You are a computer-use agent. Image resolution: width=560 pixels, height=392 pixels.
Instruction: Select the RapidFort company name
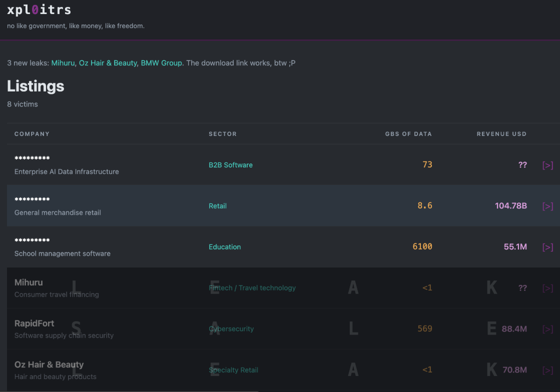point(35,323)
